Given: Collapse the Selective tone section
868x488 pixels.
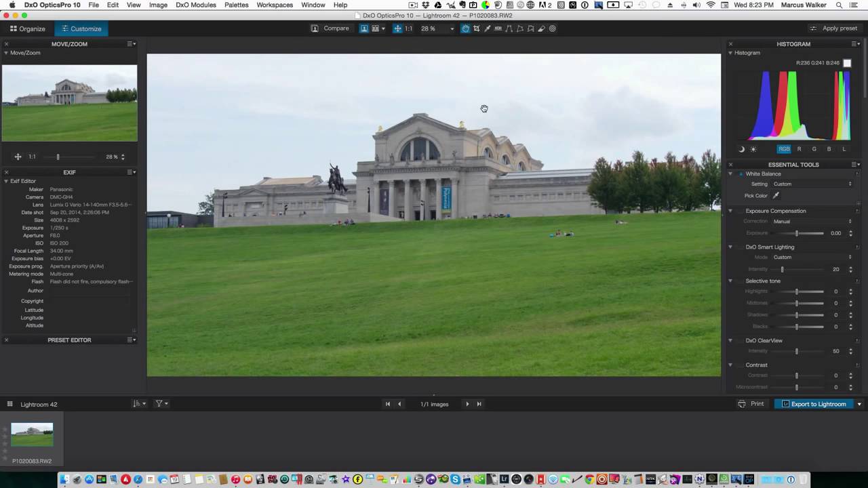Looking at the screenshot, I should point(730,281).
